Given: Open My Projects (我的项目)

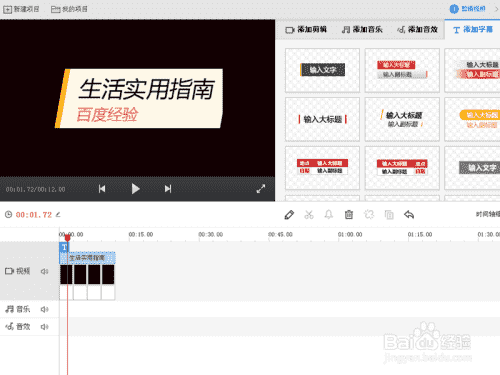Looking at the screenshot, I should click(x=69, y=9).
